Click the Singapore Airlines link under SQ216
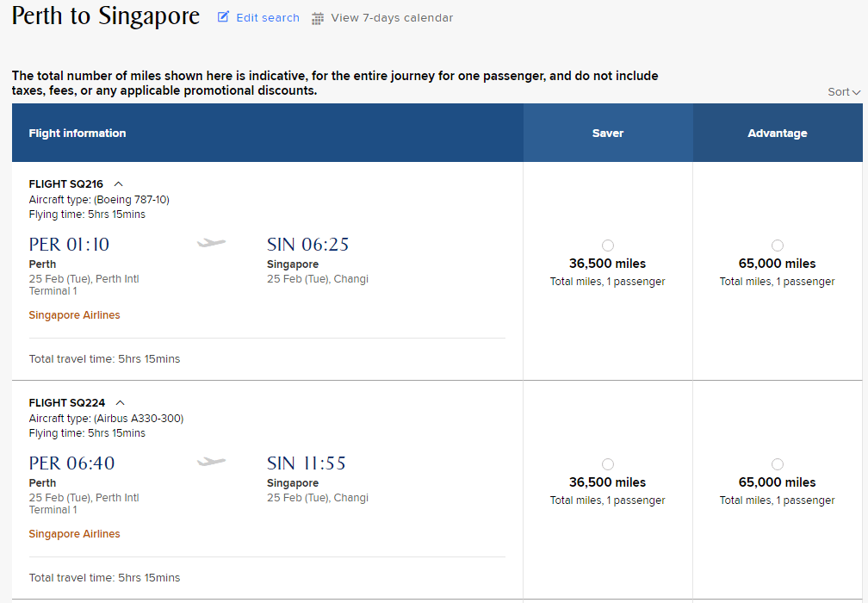Image resolution: width=868 pixels, height=603 pixels. pos(75,315)
